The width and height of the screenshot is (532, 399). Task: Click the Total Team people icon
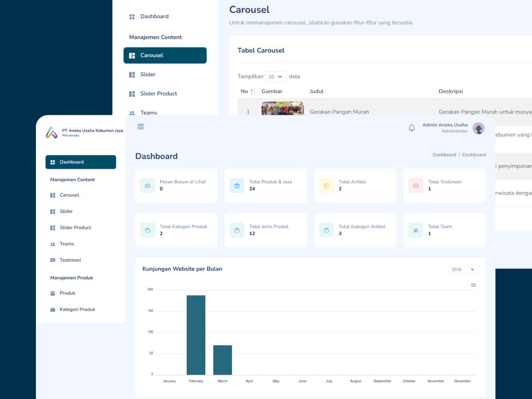click(x=415, y=231)
